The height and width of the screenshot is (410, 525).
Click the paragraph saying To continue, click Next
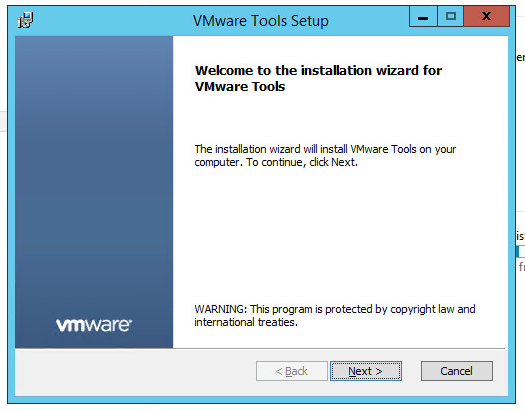[325, 155]
